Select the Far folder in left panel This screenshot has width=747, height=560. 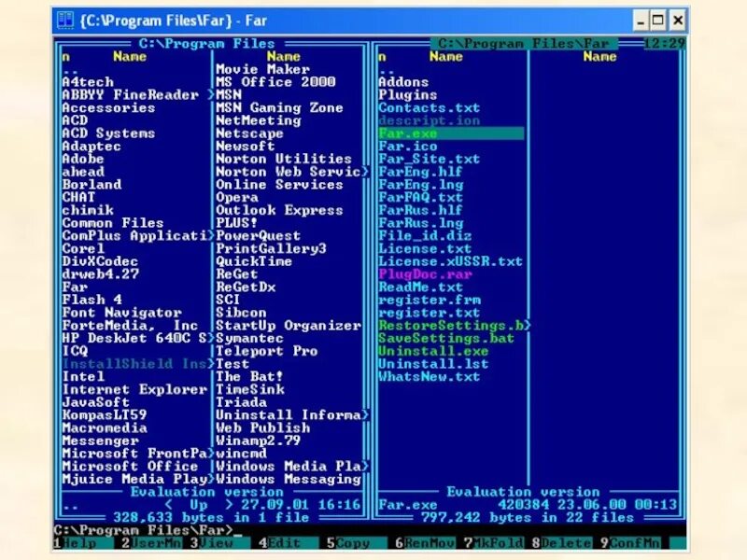pyautogui.click(x=75, y=287)
